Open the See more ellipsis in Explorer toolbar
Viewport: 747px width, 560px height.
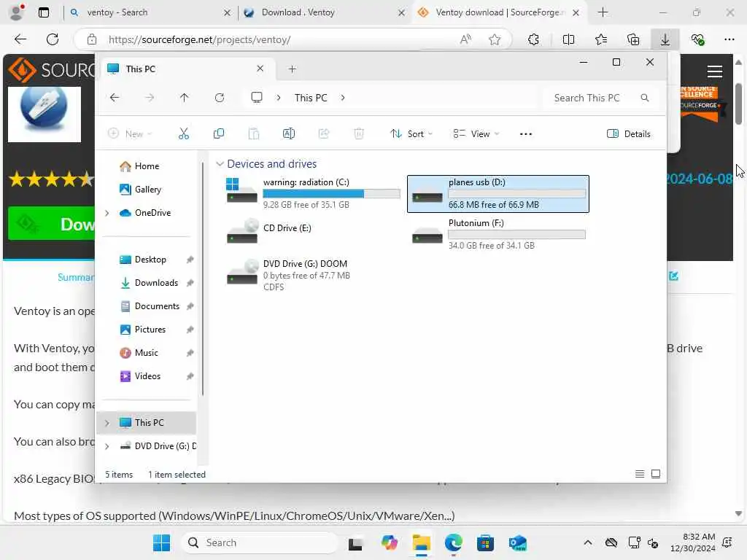[x=525, y=134]
